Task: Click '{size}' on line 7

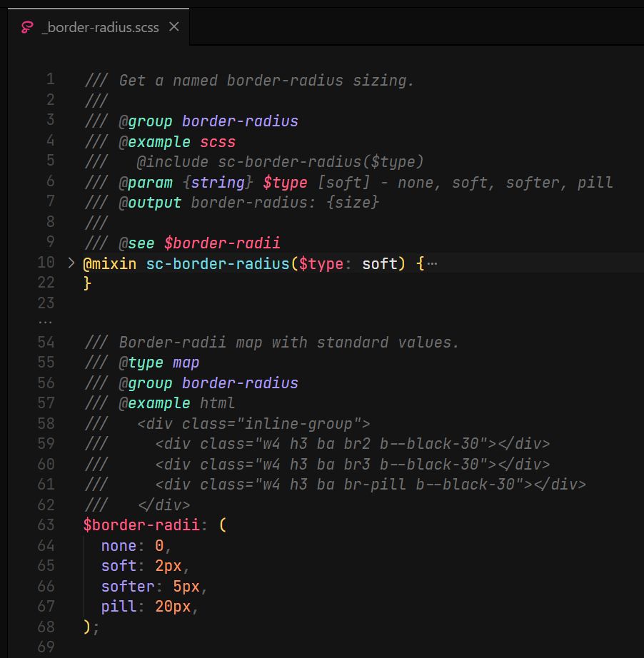Action: pos(353,203)
